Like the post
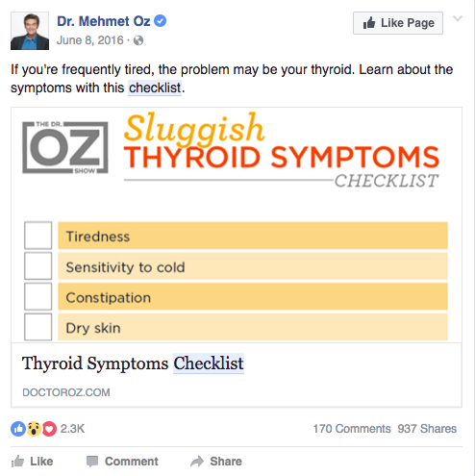Image resolution: width=475 pixels, height=476 pixels. point(32,462)
